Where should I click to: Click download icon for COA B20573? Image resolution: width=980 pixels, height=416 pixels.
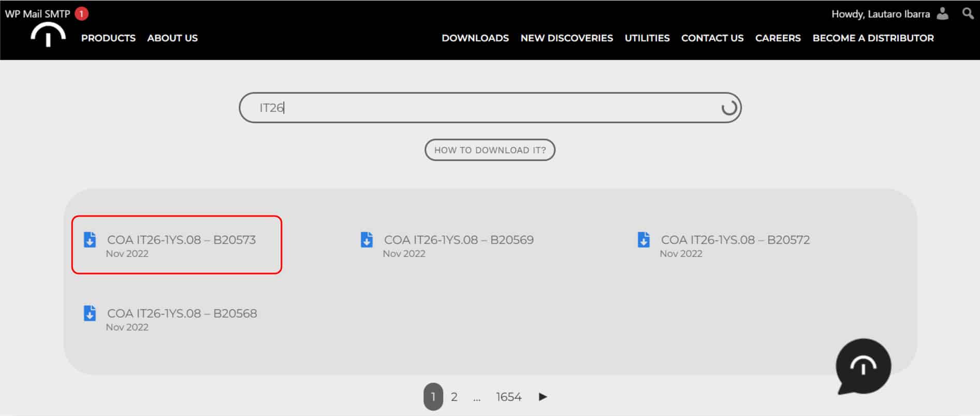click(x=90, y=240)
